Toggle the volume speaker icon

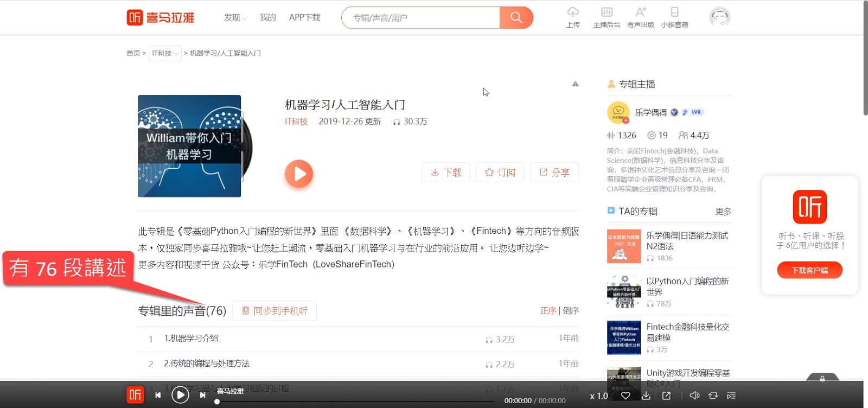694,396
